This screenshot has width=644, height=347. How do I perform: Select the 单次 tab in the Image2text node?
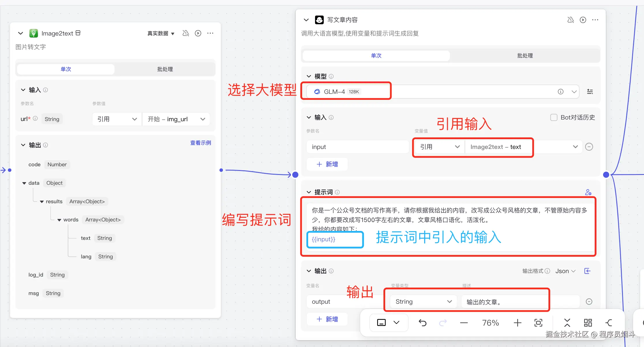66,69
